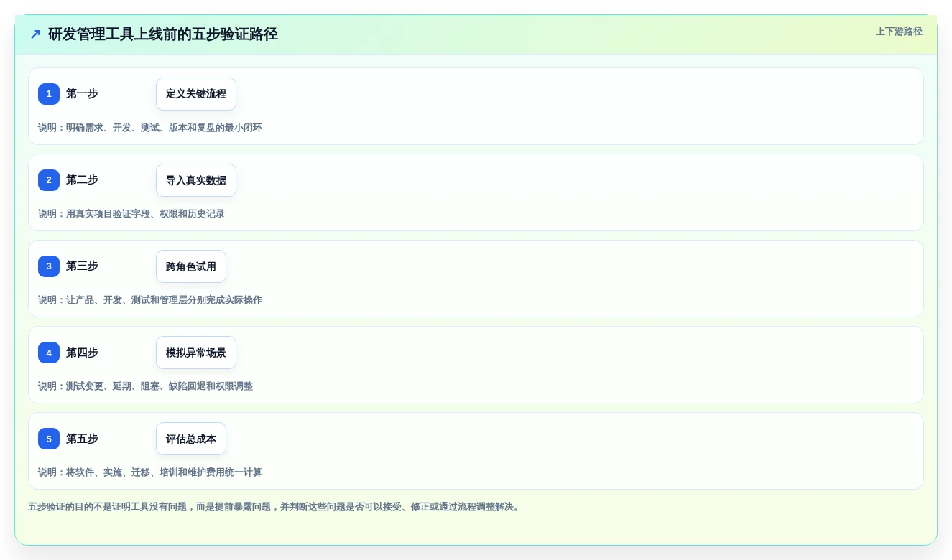Open the 模拟异常场景 chip
The height and width of the screenshot is (560, 952).
click(x=196, y=353)
